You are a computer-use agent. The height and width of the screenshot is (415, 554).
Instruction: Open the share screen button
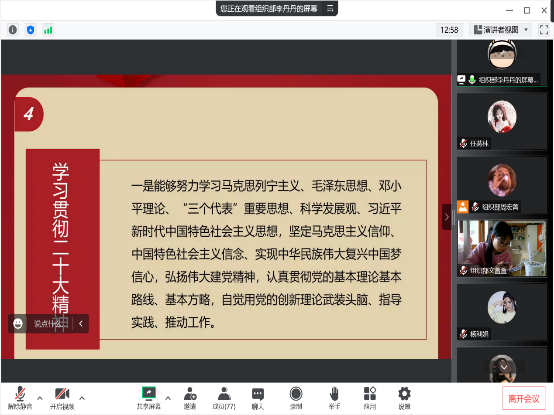149,398
